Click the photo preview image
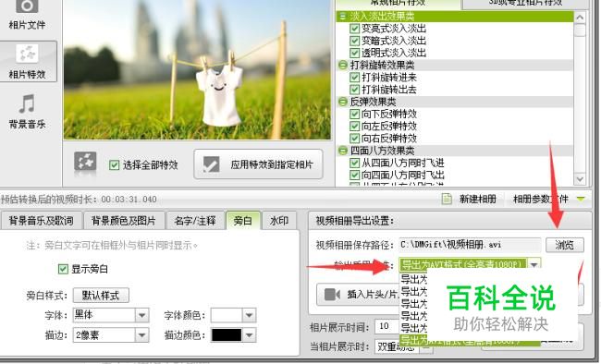The image size is (601, 364). (x=197, y=69)
